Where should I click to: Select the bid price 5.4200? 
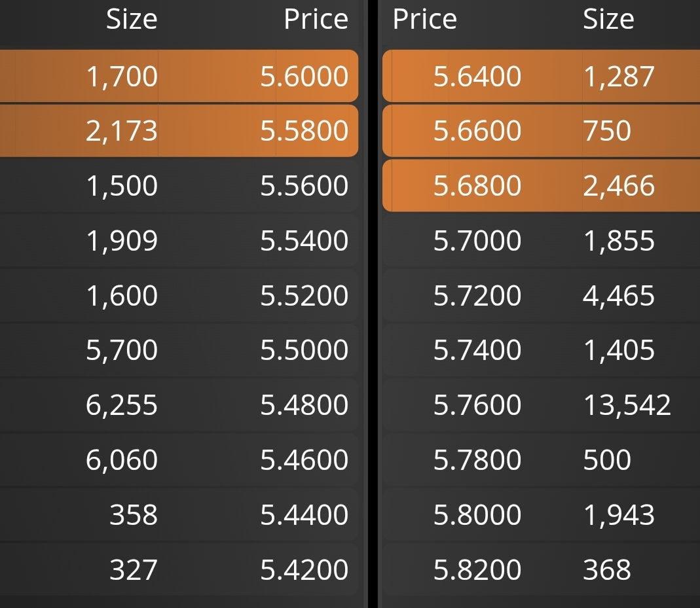click(304, 569)
